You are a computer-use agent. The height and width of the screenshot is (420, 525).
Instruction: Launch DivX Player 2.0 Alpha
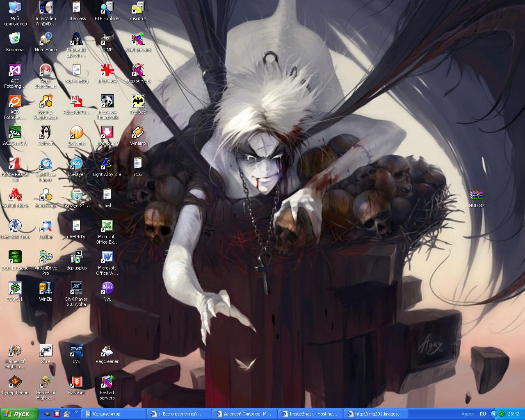(76, 294)
